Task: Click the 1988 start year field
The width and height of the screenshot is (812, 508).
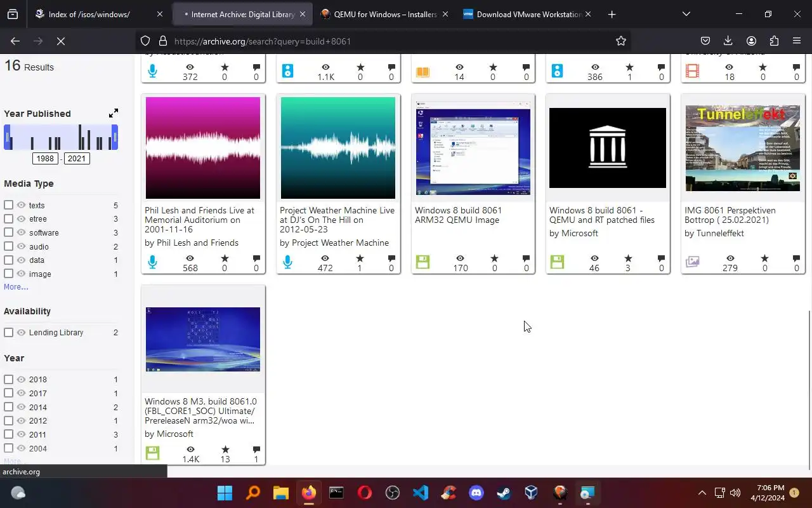Action: [45, 158]
